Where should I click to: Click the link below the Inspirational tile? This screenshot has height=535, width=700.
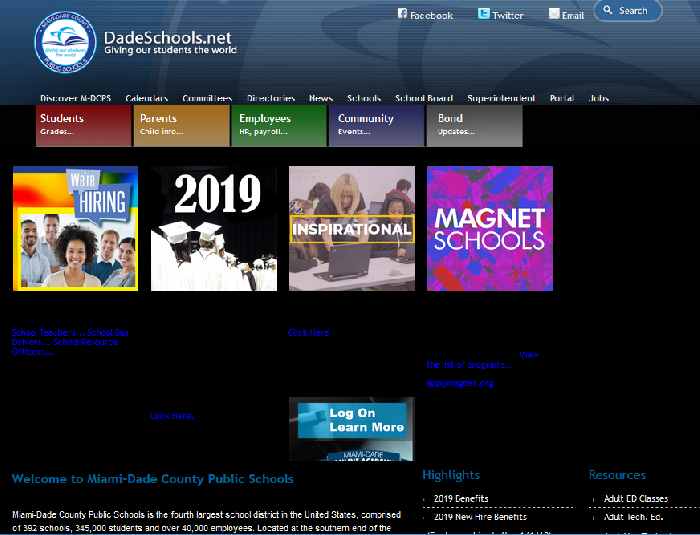308,332
